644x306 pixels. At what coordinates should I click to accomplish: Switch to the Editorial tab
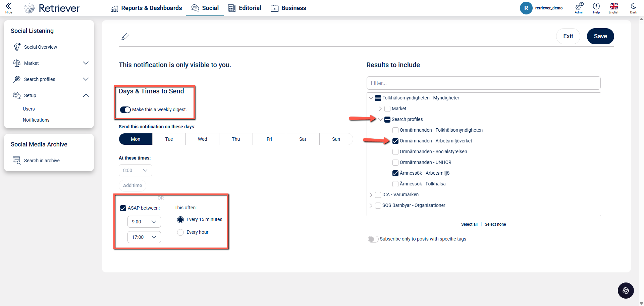pos(245,8)
